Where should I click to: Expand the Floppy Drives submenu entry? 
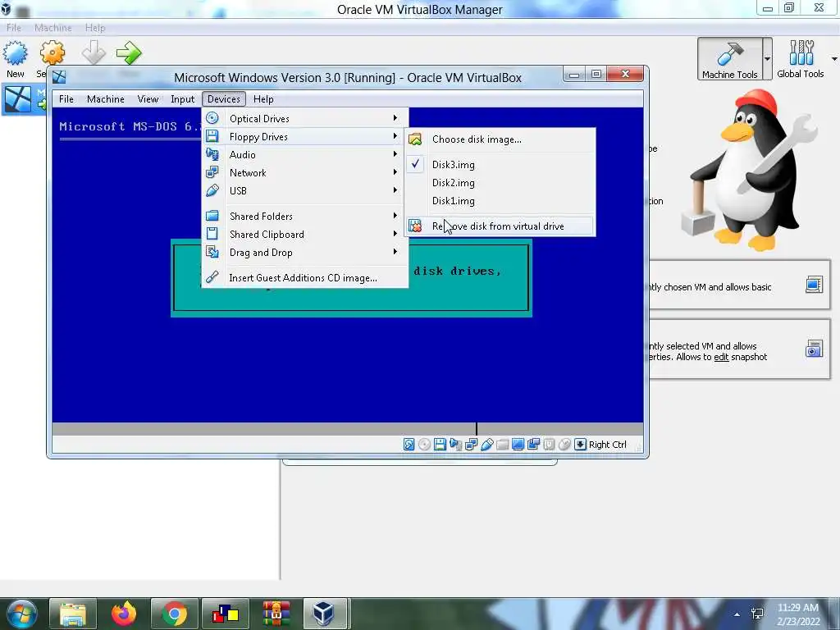(305, 137)
